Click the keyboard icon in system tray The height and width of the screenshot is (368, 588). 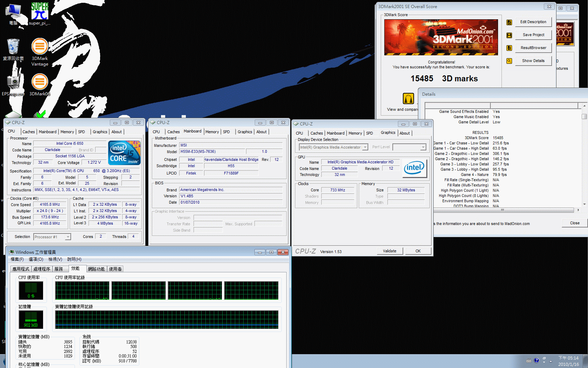[x=529, y=361]
